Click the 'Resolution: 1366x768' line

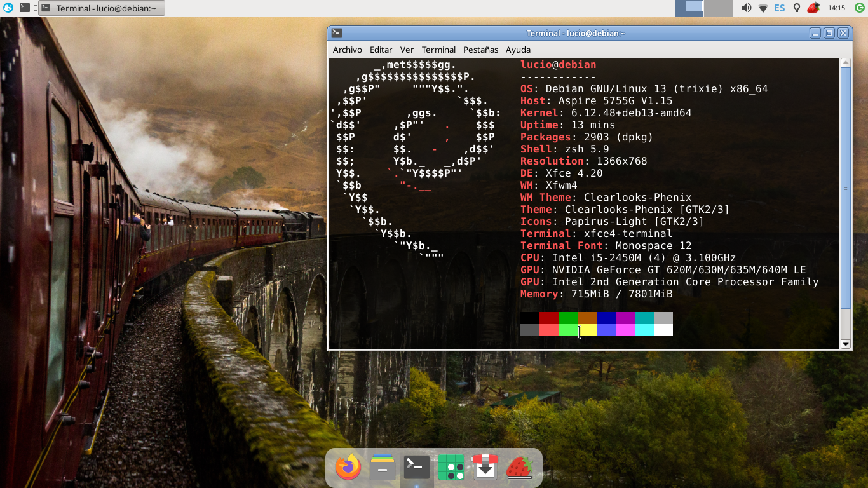(x=584, y=161)
